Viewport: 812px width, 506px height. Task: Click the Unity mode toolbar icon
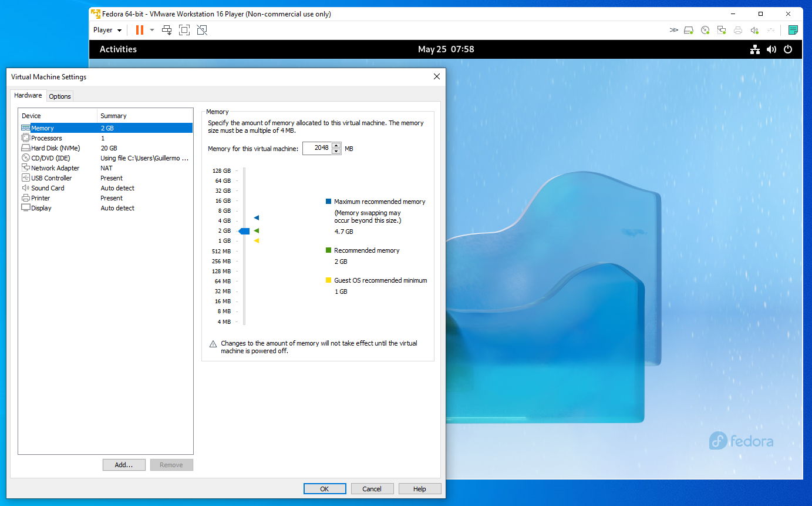(202, 30)
